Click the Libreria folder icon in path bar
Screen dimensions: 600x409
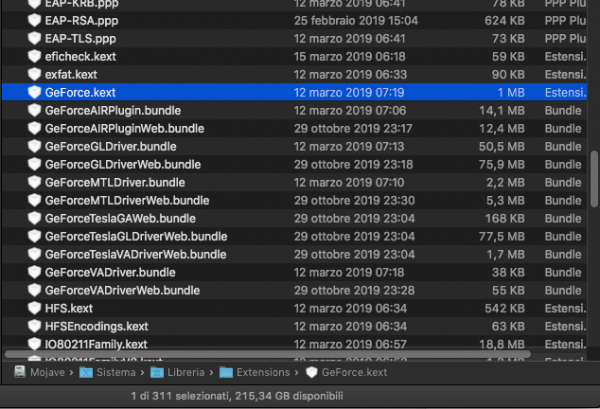157,372
